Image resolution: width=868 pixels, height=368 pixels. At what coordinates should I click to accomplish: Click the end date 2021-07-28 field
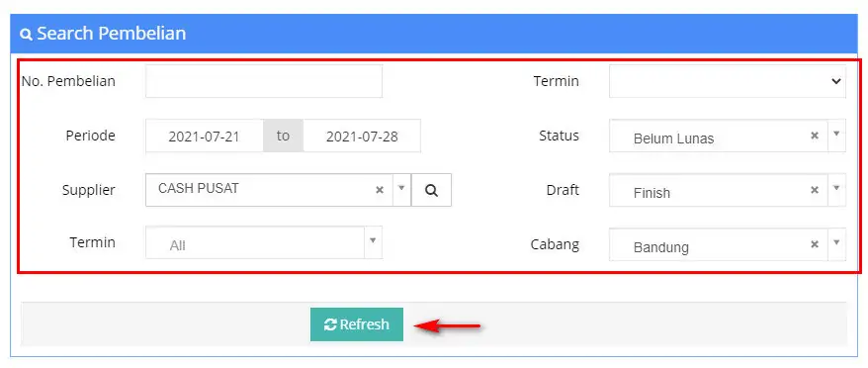tap(362, 136)
